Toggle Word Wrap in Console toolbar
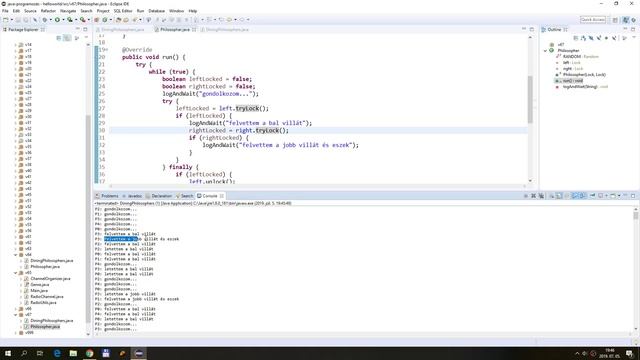The width and height of the screenshot is (640, 360). [567, 196]
